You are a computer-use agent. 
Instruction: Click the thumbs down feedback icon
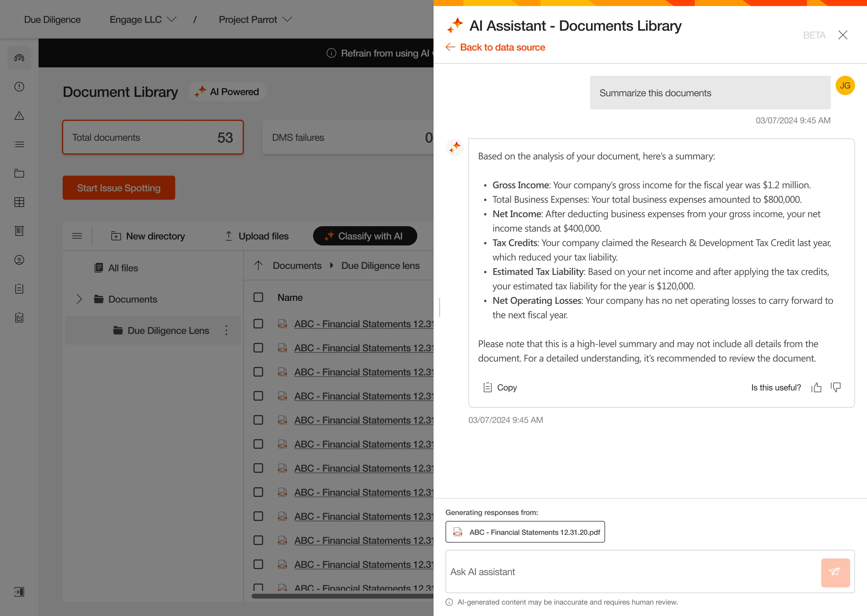(835, 387)
